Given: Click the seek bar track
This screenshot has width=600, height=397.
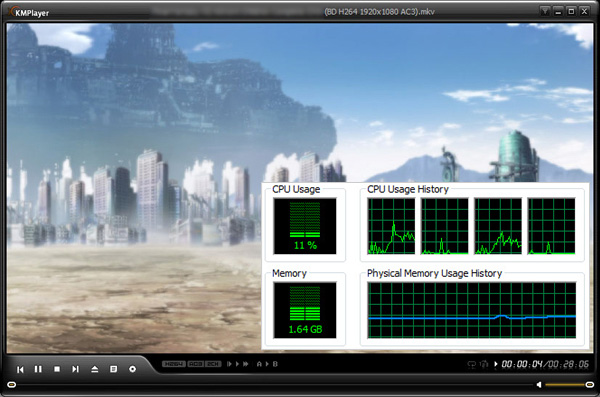Looking at the screenshot, I should tap(274, 384).
